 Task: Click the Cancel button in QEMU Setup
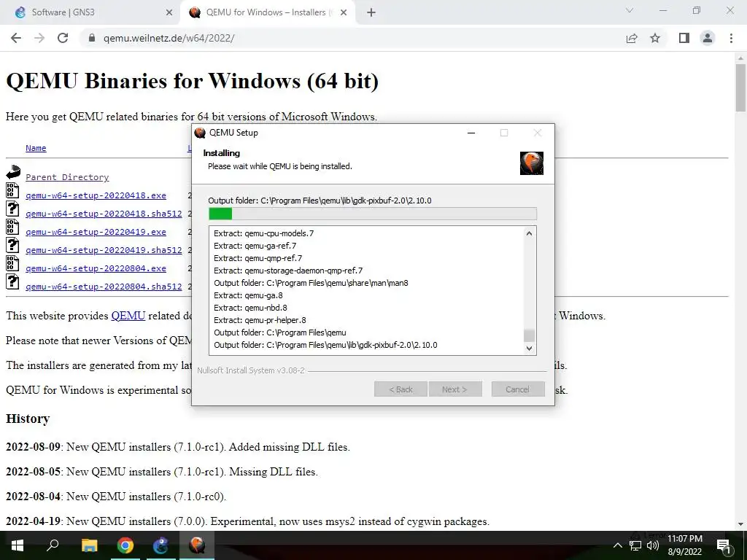(518, 389)
